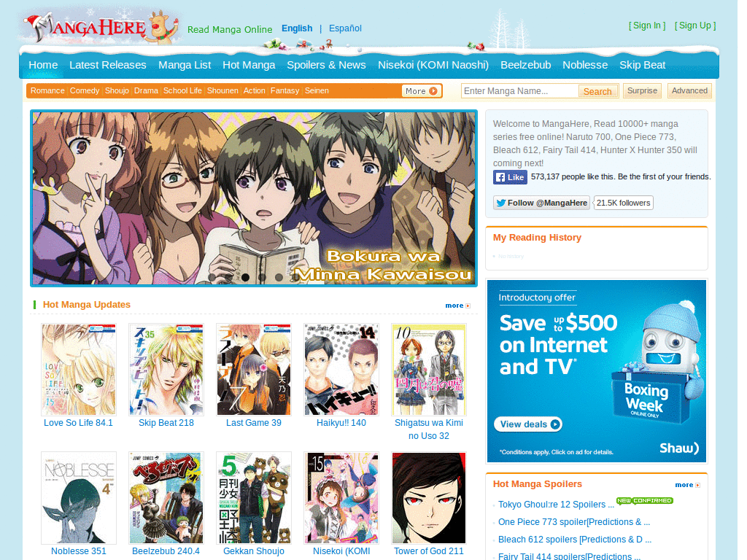The image size is (747, 560).
Task: Filter by Romance genre
Action: pos(47,91)
